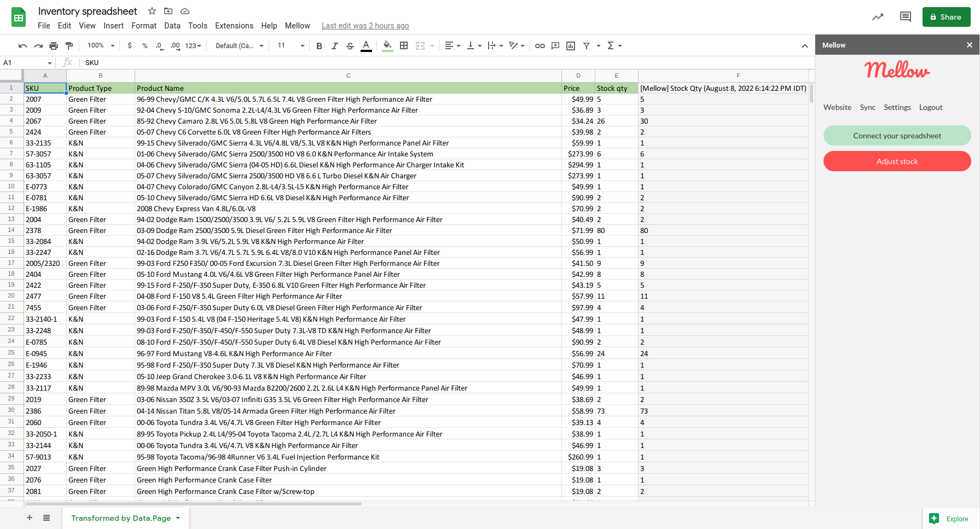Click the Name box showing A1
The height and width of the screenshot is (529, 980).
[x=27, y=62]
